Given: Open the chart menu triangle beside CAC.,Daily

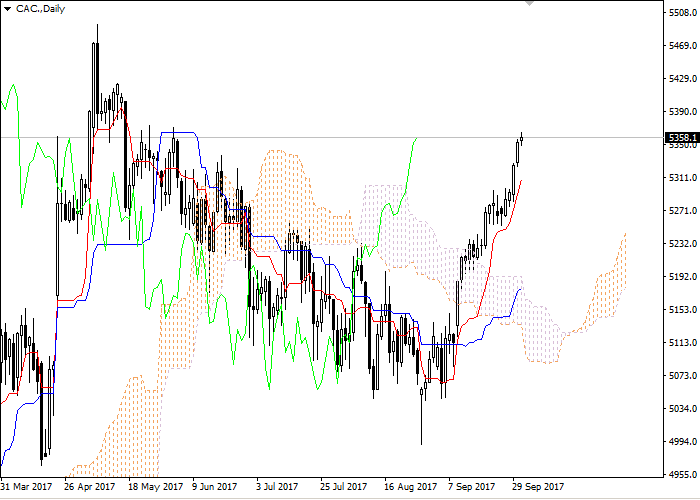Looking at the screenshot, I should click(7, 9).
